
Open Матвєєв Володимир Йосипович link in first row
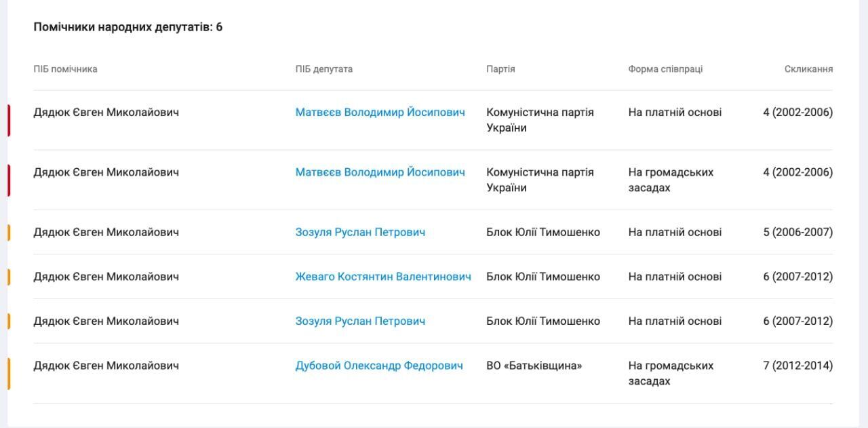[x=380, y=113]
